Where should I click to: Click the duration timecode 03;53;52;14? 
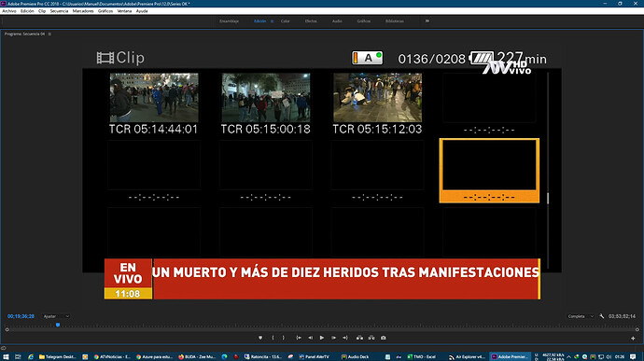622,316
